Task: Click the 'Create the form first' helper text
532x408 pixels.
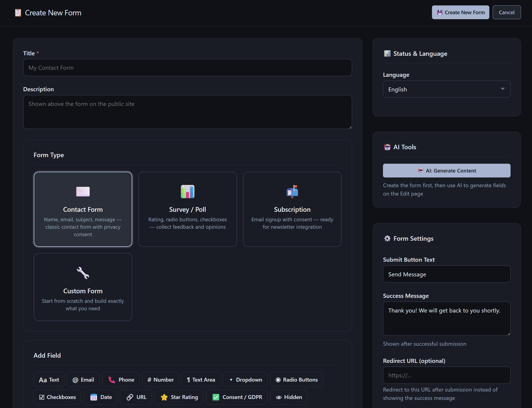Action: tap(444, 189)
